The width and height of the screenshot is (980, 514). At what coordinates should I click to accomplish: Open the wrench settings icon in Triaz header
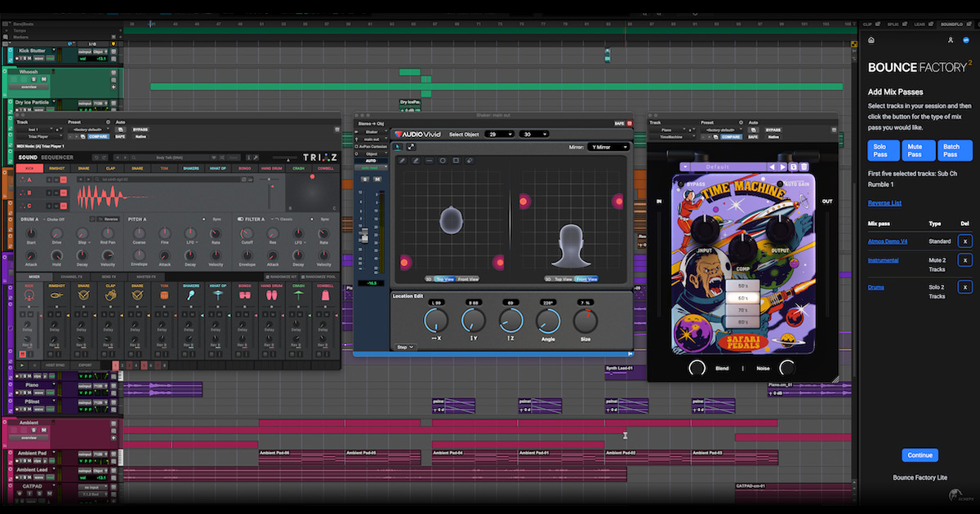256,157
